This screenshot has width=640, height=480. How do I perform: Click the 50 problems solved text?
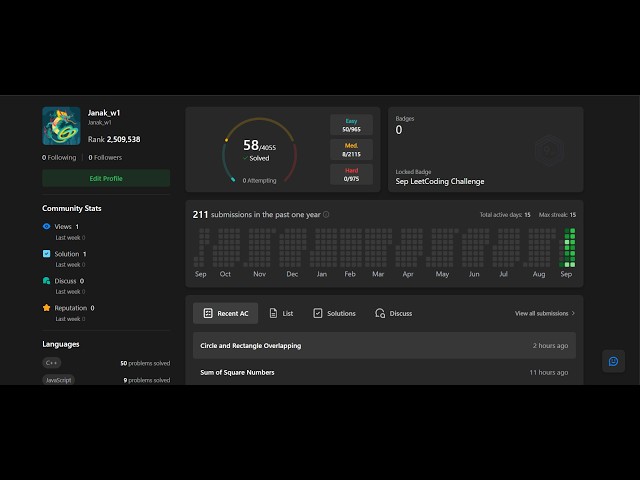click(x=145, y=363)
